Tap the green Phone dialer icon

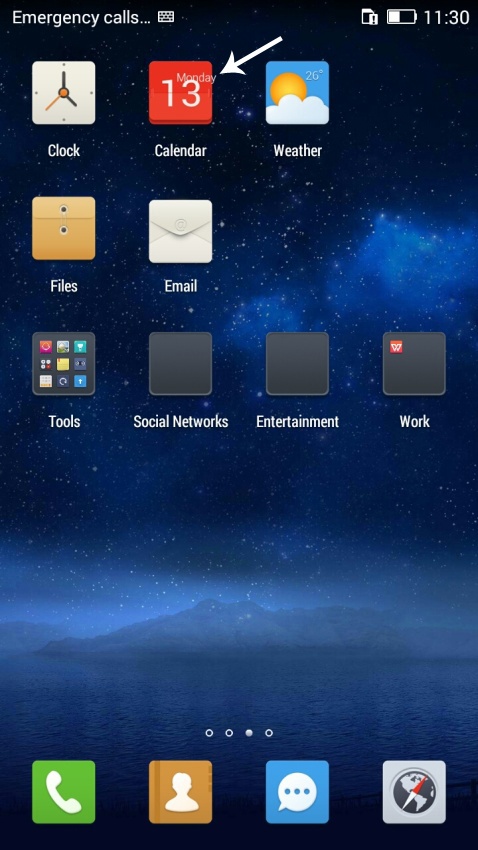point(63,792)
